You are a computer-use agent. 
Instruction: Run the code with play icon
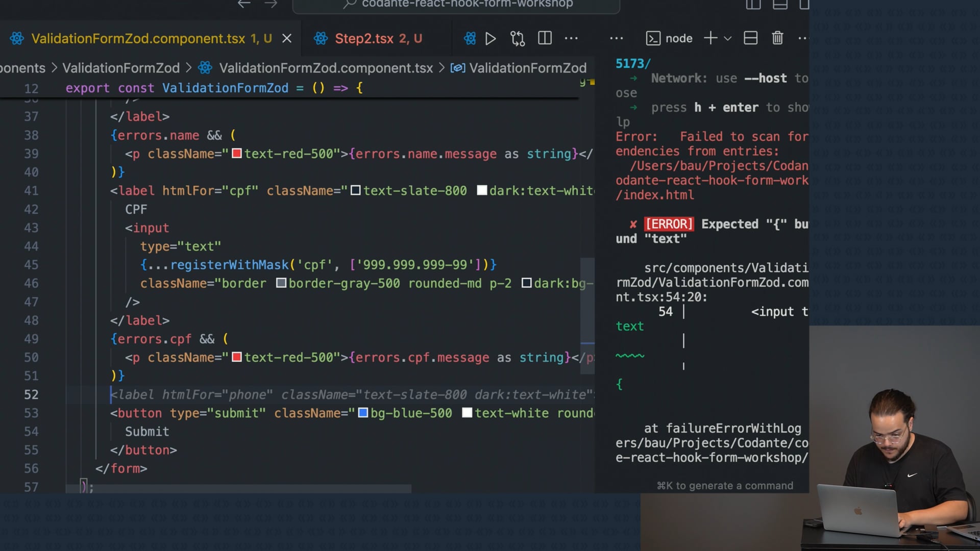[490, 39]
